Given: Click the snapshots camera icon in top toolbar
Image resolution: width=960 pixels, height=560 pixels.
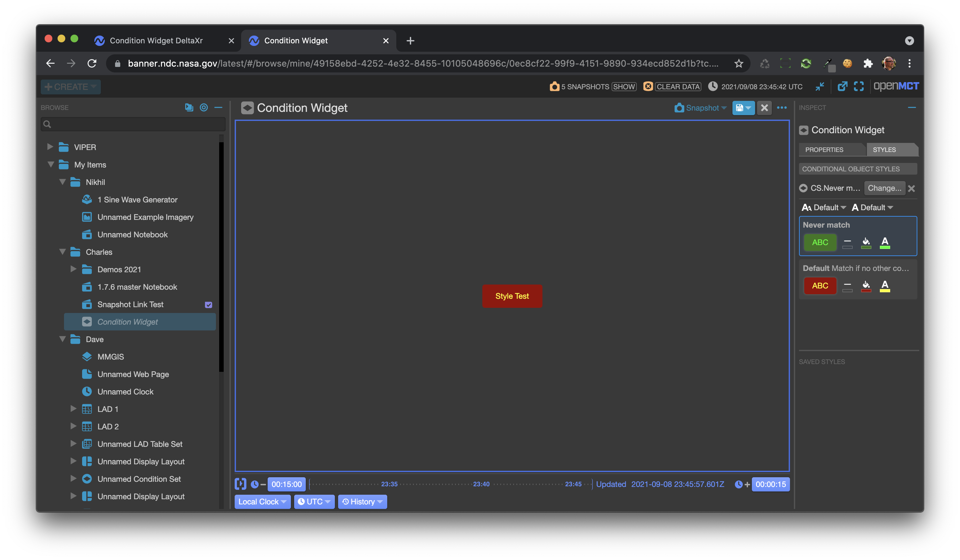Looking at the screenshot, I should coord(555,86).
